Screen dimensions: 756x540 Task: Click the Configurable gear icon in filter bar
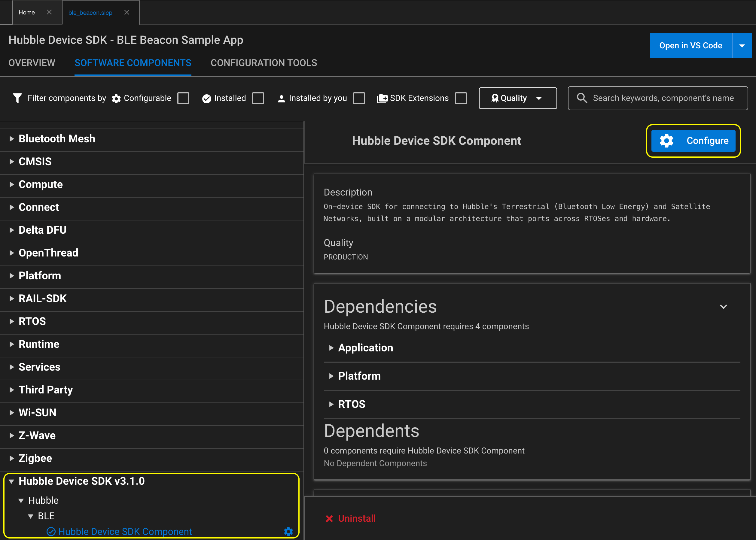116,99
